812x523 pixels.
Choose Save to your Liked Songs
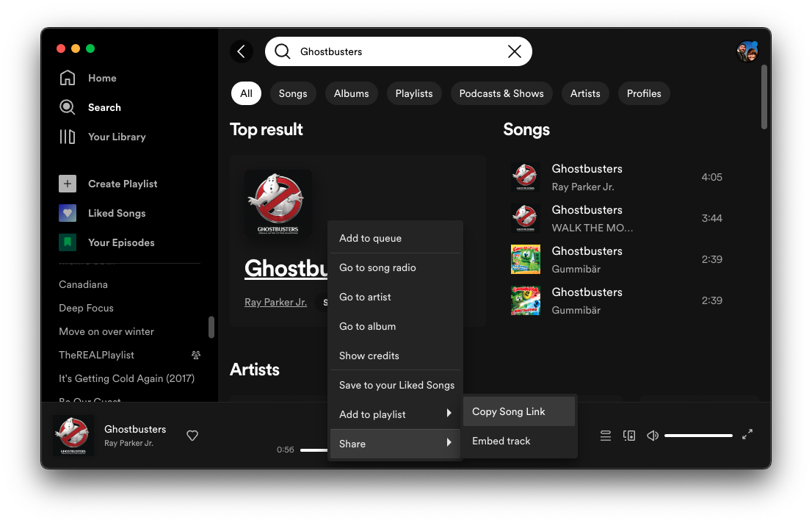[395, 385]
